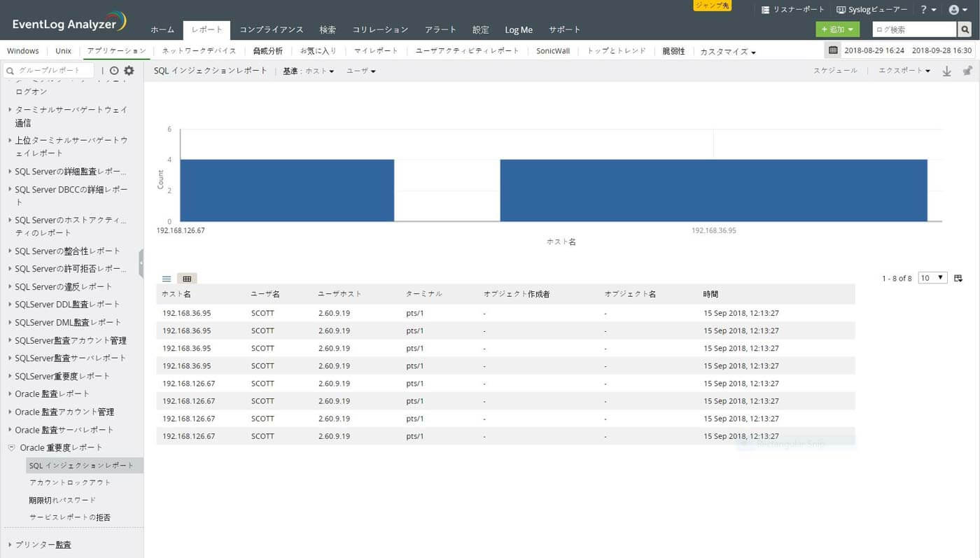Click the download arrow icon
This screenshot has width=980, height=558.
coord(946,71)
